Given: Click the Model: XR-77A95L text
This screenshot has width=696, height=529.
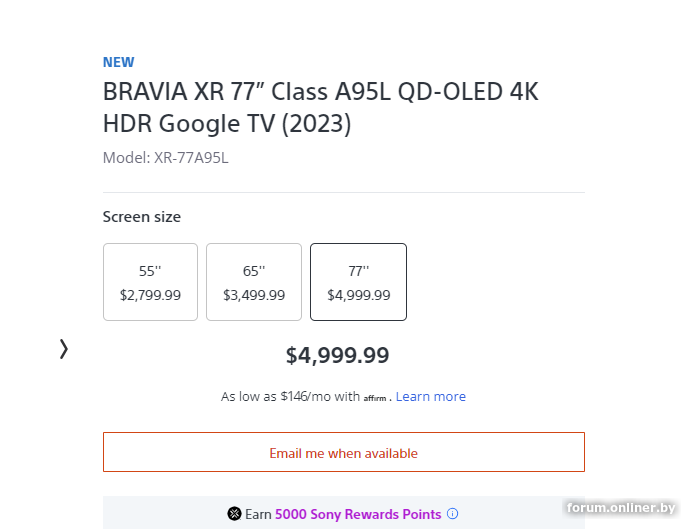Looking at the screenshot, I should click(166, 158).
